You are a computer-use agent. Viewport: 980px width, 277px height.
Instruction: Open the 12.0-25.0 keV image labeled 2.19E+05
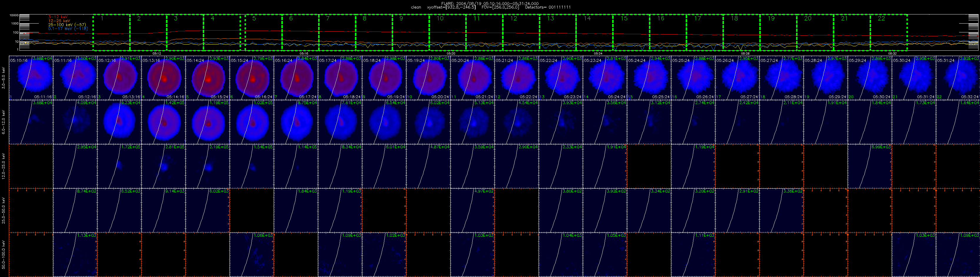[208, 166]
